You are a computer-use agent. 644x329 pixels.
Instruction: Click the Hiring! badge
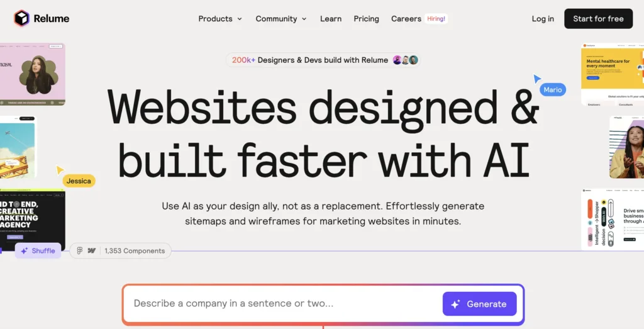(436, 18)
